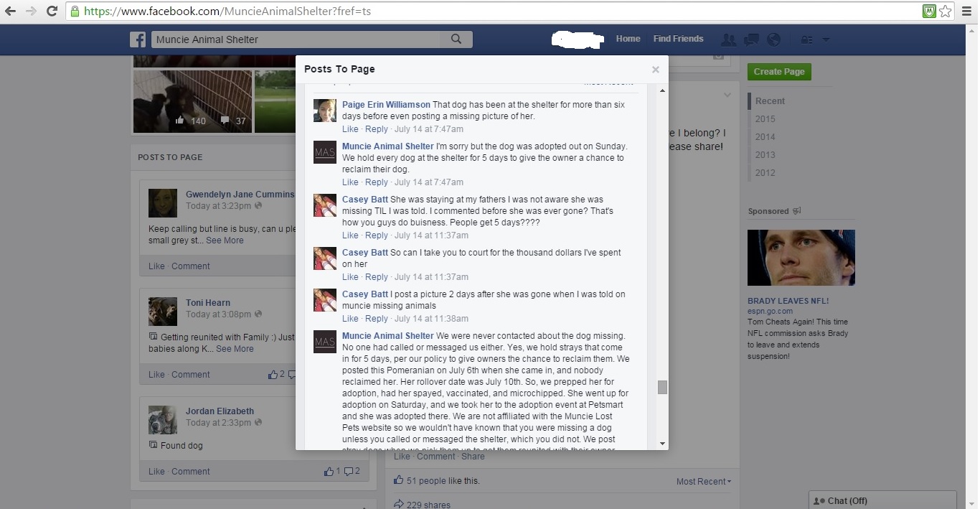Bookmark page with the star icon
Viewport: 980px width, 509px height.
coord(946,11)
